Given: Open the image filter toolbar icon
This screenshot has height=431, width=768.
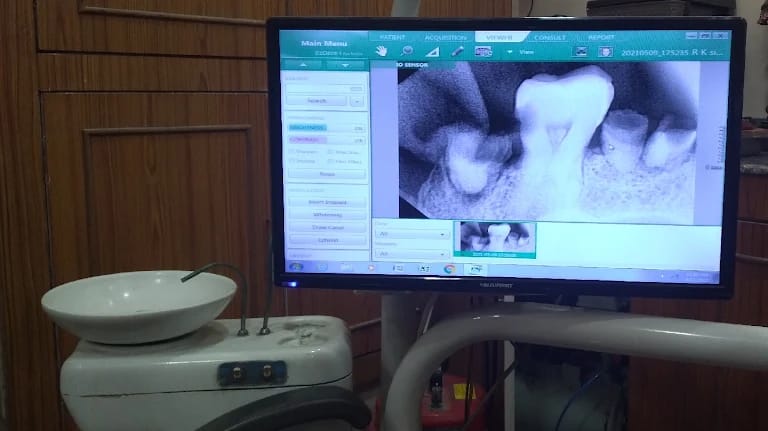Looking at the screenshot, I should (x=483, y=51).
